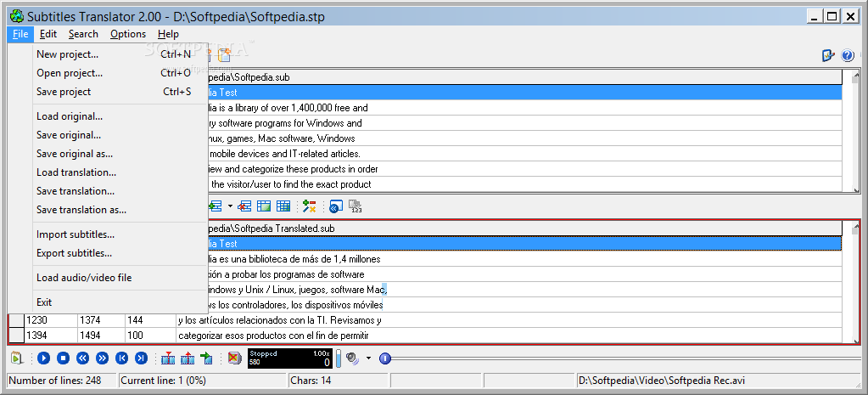Click the filmstrip icon with red up arrow
Viewport: 868px width, 395px height.
tap(188, 358)
